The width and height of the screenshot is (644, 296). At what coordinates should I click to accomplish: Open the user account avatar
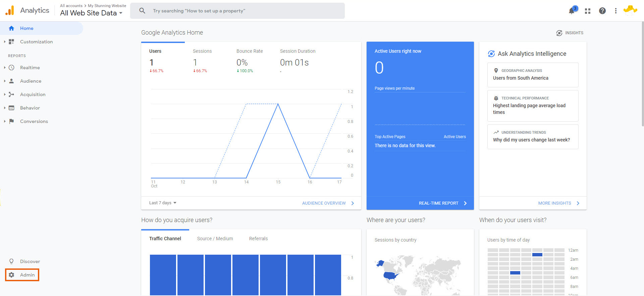[630, 10]
